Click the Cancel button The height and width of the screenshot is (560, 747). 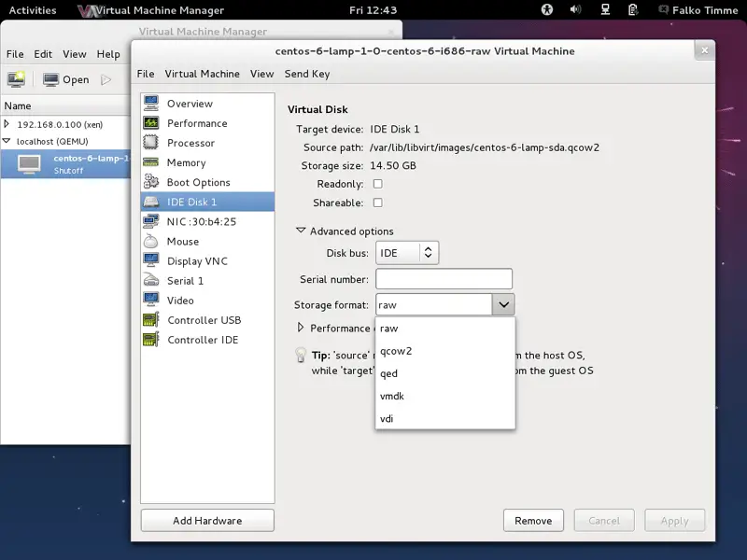click(x=604, y=521)
